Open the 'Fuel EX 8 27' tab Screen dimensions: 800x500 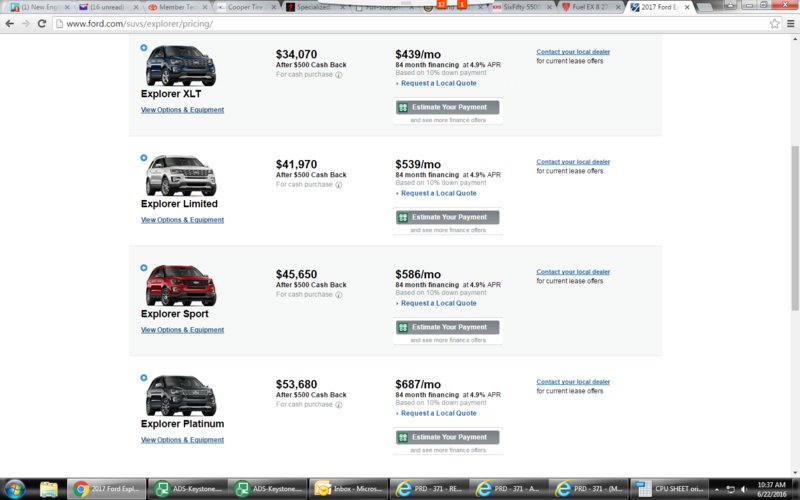click(x=592, y=7)
